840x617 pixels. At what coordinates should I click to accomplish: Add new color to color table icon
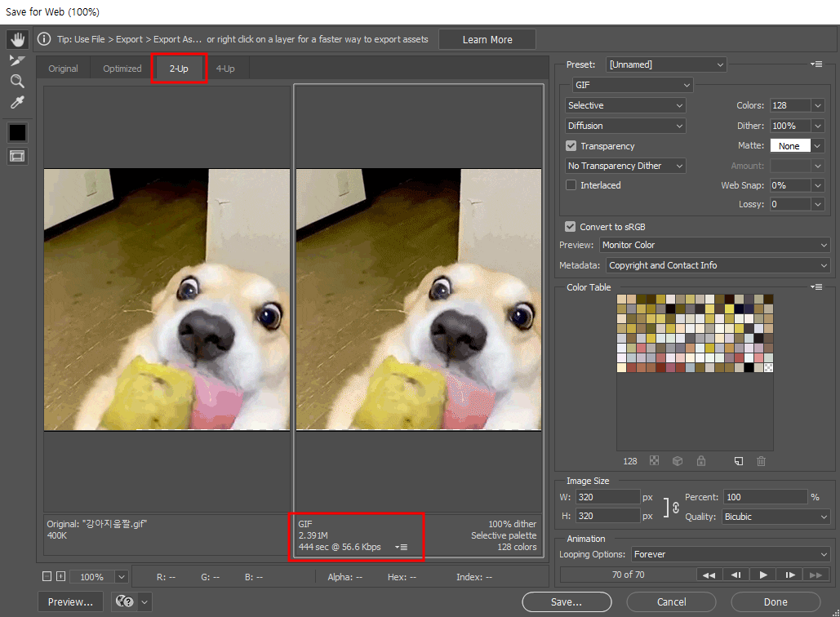coord(739,460)
